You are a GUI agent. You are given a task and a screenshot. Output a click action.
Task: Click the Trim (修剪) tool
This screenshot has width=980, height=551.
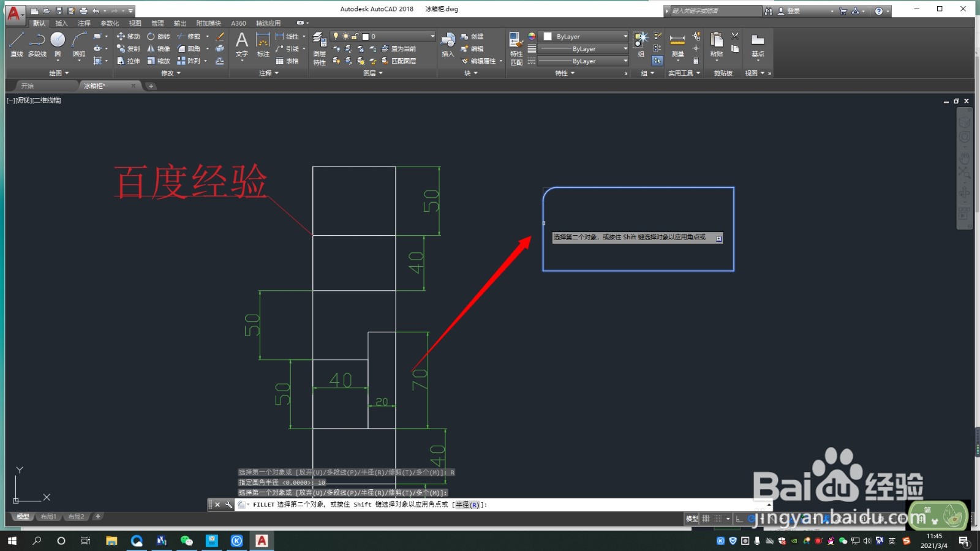pyautogui.click(x=189, y=37)
